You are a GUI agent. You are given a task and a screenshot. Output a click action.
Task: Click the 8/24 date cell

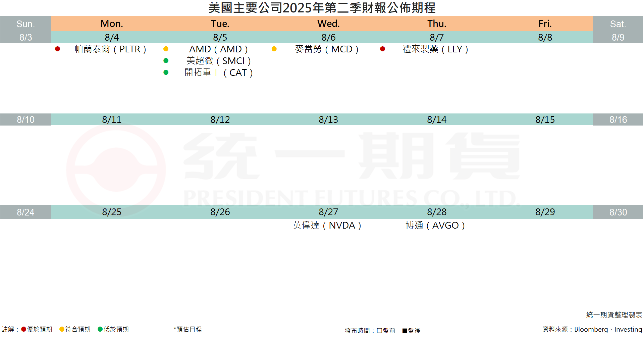click(25, 212)
